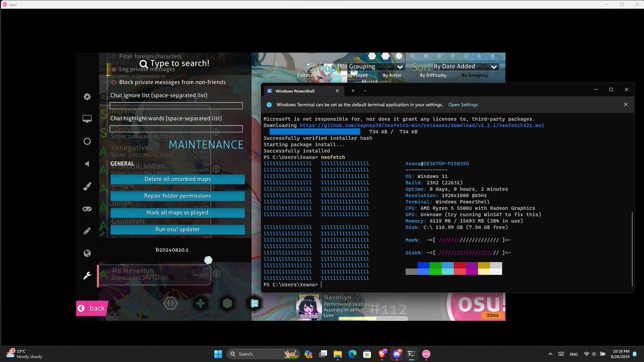Open Brave browser from taskbar
The width and height of the screenshot is (644, 362).
[x=382, y=354]
